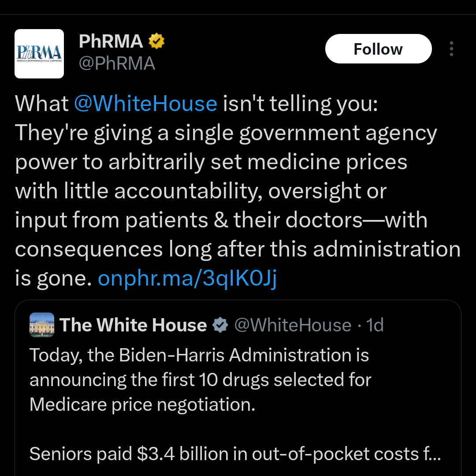Click PhRMA gold verified badge
The height and width of the screenshot is (476, 476).
[156, 41]
